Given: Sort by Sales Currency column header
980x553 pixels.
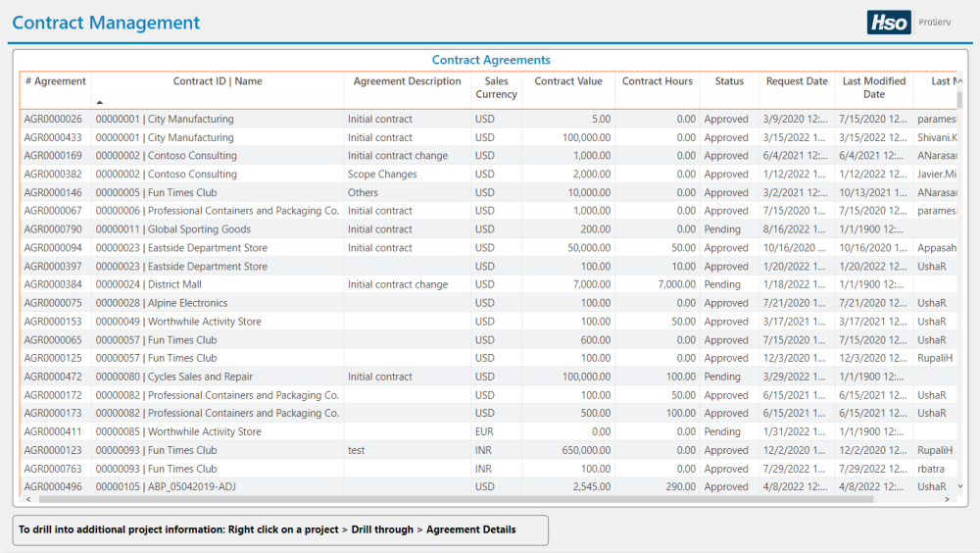Looking at the screenshot, I should 496,87.
